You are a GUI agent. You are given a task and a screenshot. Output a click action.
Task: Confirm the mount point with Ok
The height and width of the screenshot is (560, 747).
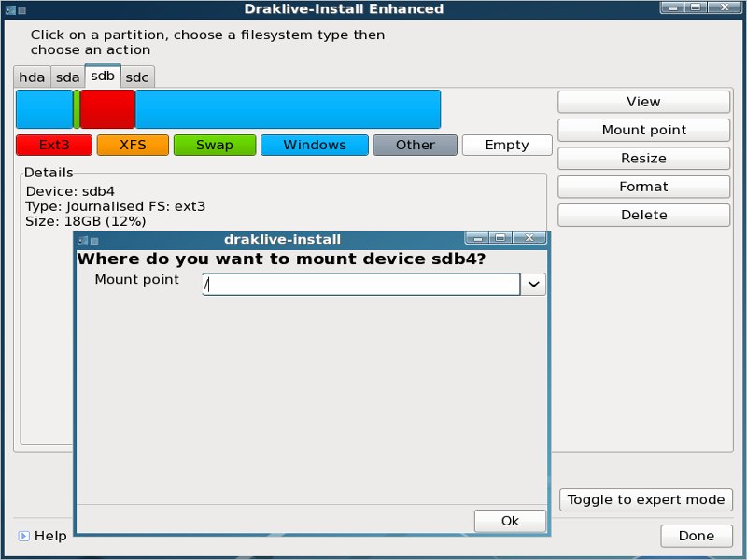(510, 521)
